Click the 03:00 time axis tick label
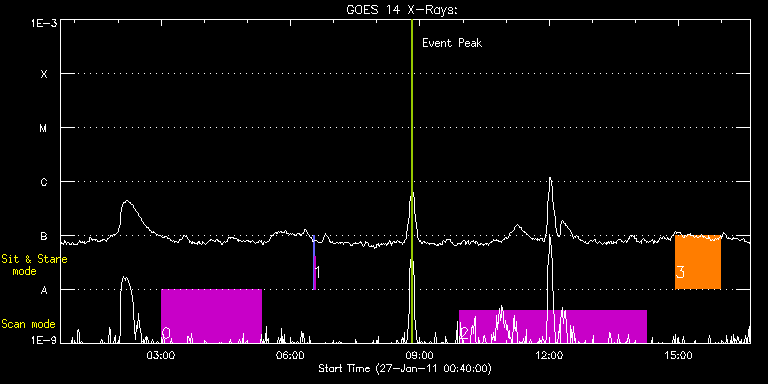Viewport: 768px width, 384px height. tap(161, 355)
